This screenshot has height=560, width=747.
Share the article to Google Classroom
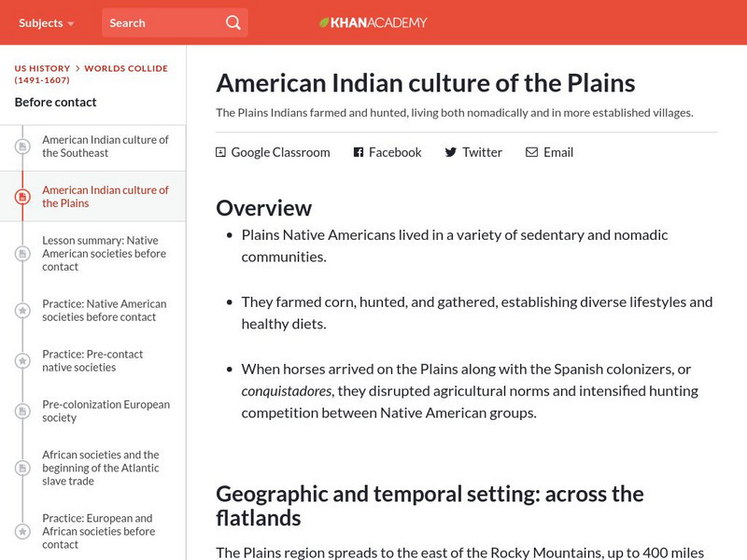pos(280,152)
